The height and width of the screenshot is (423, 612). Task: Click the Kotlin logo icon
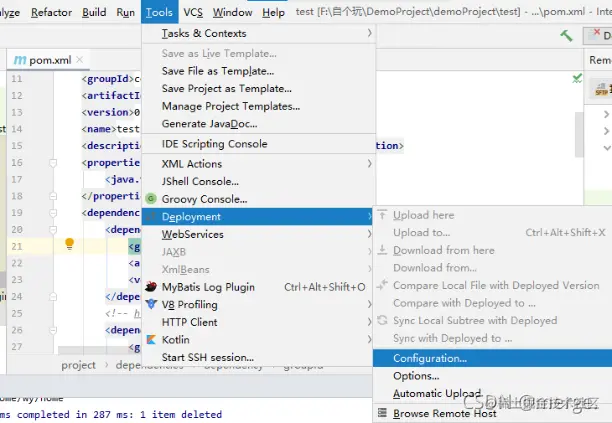[151, 339]
